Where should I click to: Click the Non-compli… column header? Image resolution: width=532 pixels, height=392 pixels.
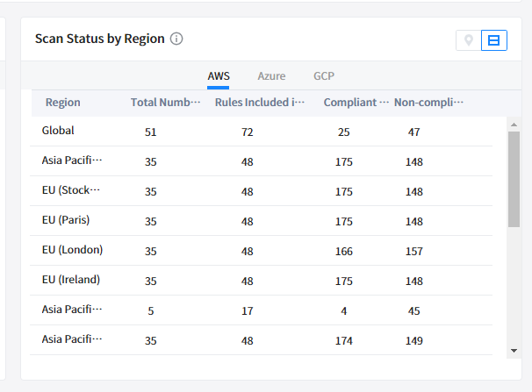[x=428, y=103]
